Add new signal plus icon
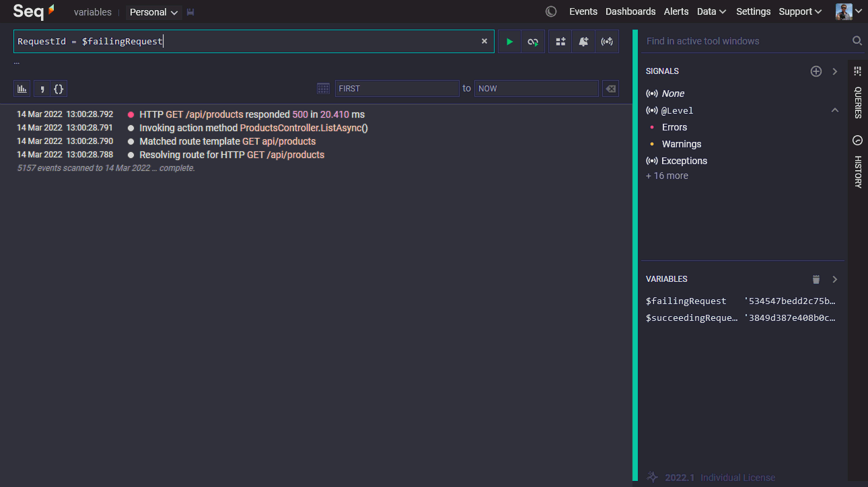 (816, 71)
